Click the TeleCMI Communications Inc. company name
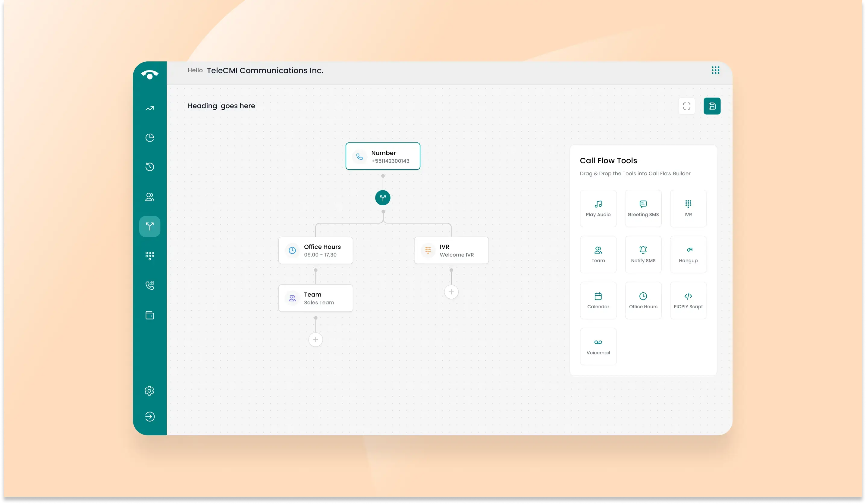Viewport: 866px width, 504px height. point(265,70)
